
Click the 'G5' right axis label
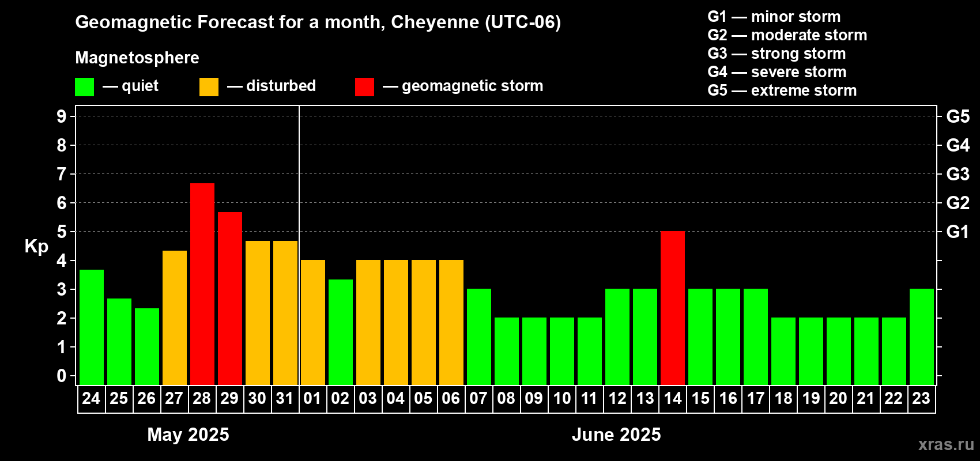[x=958, y=116]
